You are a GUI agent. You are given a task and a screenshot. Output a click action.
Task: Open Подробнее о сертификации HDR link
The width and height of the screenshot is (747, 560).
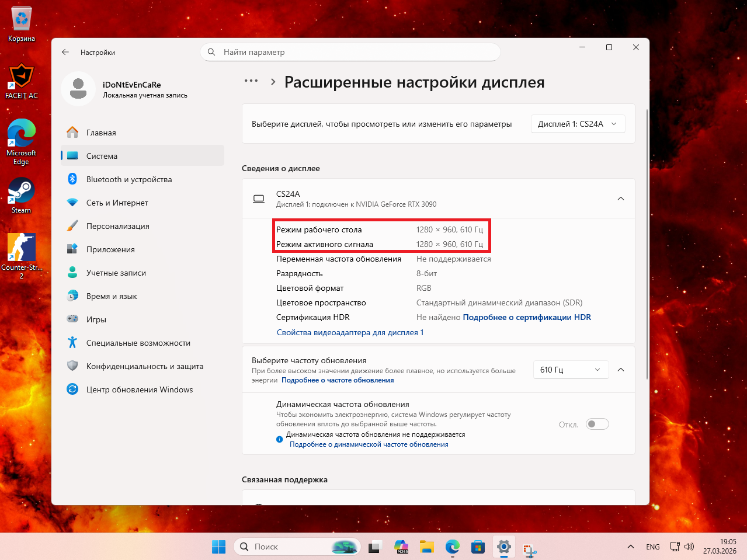[x=527, y=317]
